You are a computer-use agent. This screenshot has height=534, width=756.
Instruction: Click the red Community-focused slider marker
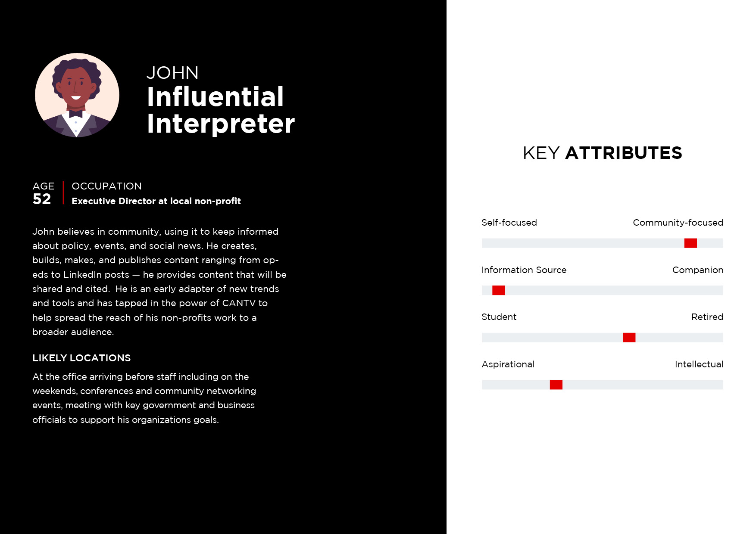(x=690, y=243)
